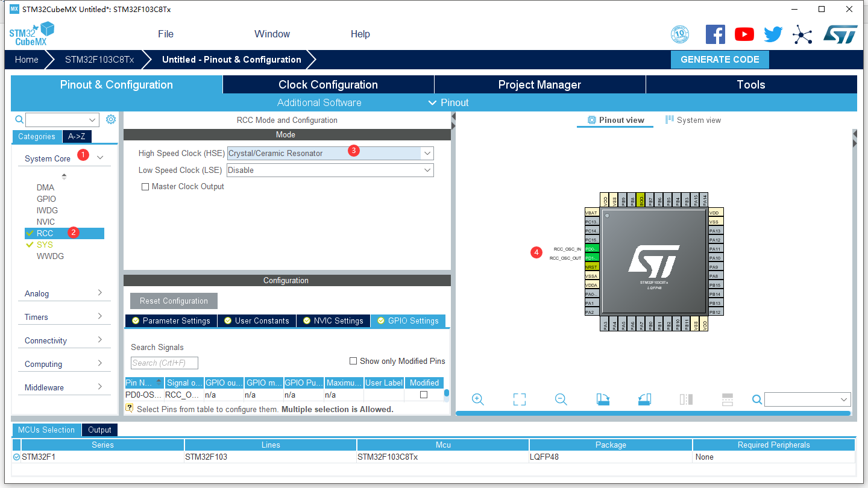Screen dimensions: 868x488
Task: Click the Reset Configuration button
Action: [x=174, y=301]
